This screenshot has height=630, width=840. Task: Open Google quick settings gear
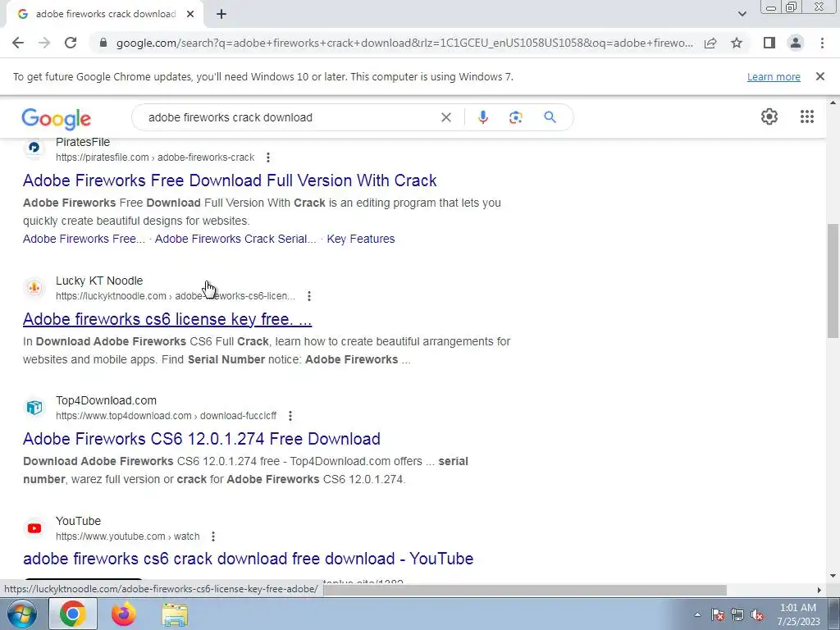tap(769, 116)
